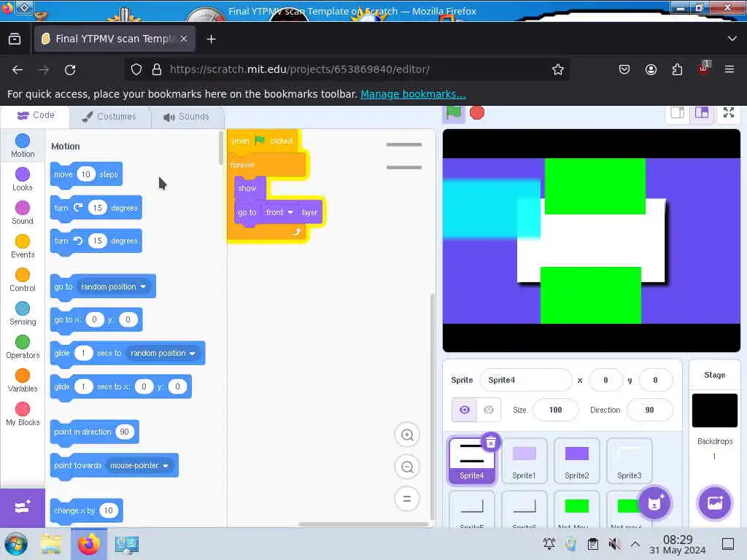
Task: Delete Sprite4 using its trash icon
Action: (x=491, y=443)
